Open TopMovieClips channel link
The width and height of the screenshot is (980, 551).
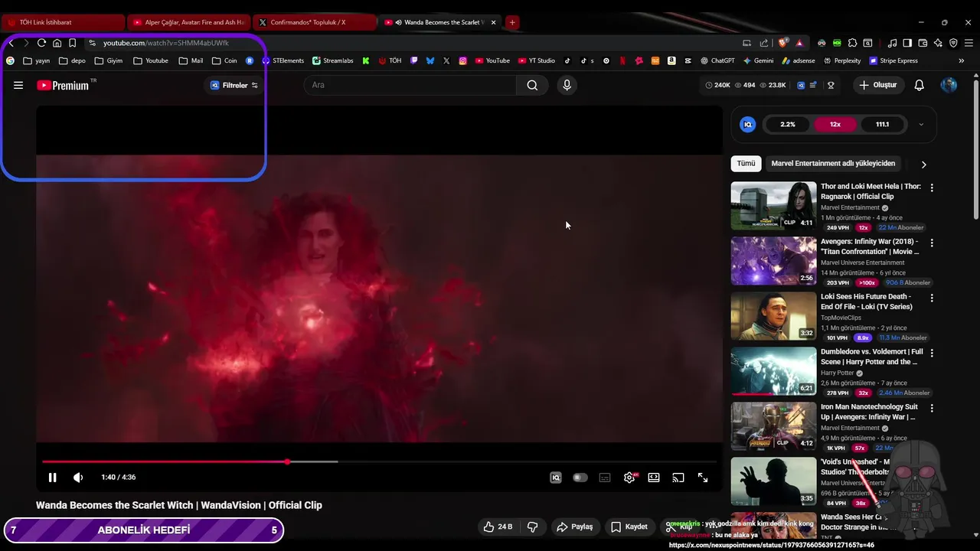[841, 318]
